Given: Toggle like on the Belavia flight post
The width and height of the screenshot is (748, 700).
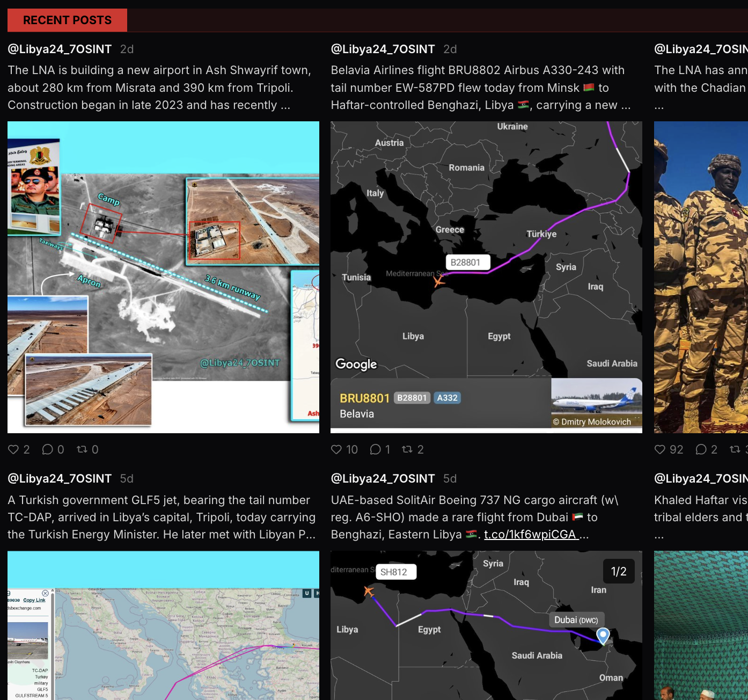Looking at the screenshot, I should tap(338, 449).
